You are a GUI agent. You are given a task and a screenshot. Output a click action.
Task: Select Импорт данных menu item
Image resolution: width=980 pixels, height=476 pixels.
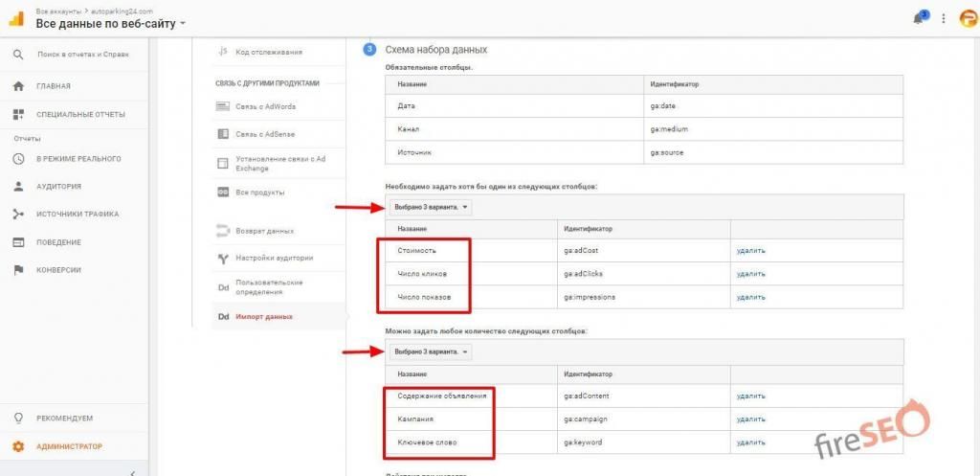266,316
